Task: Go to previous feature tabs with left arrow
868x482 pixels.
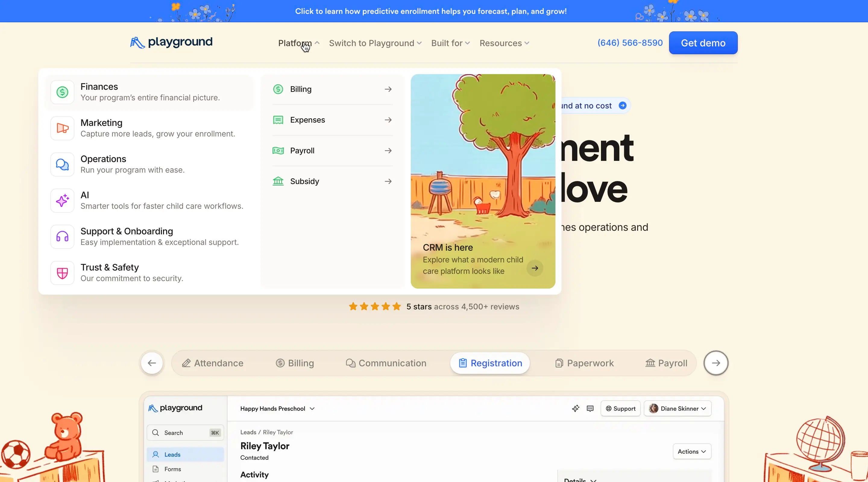Action: (152, 363)
